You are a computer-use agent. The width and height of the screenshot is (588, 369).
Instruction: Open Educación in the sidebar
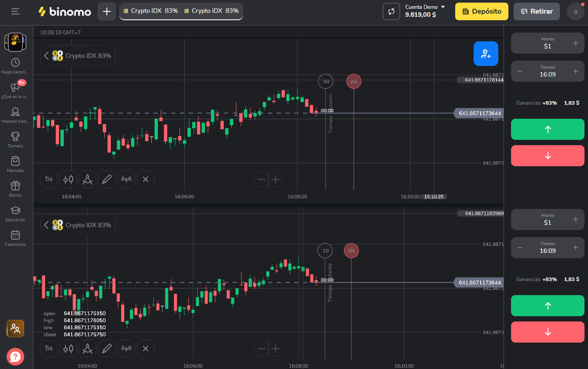(x=15, y=214)
